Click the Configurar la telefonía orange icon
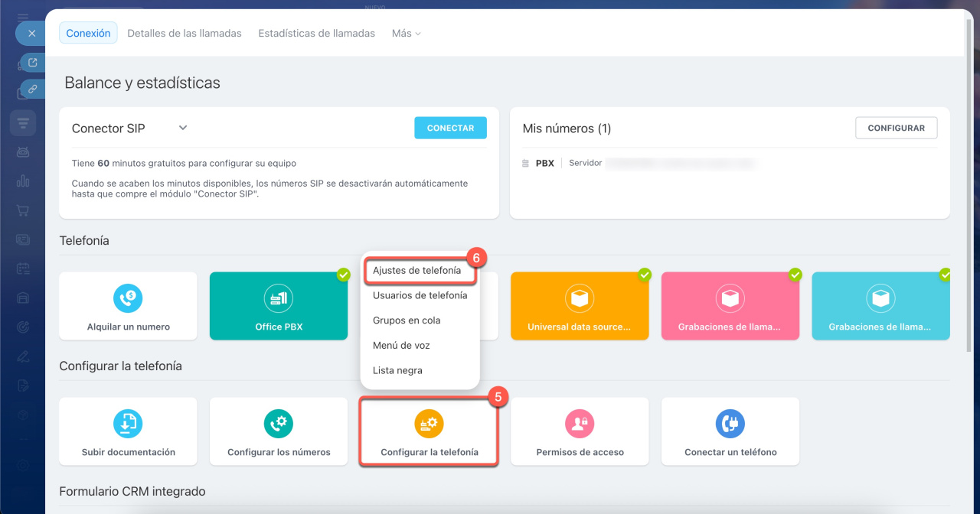Viewport: 980px width, 514px height. click(429, 423)
